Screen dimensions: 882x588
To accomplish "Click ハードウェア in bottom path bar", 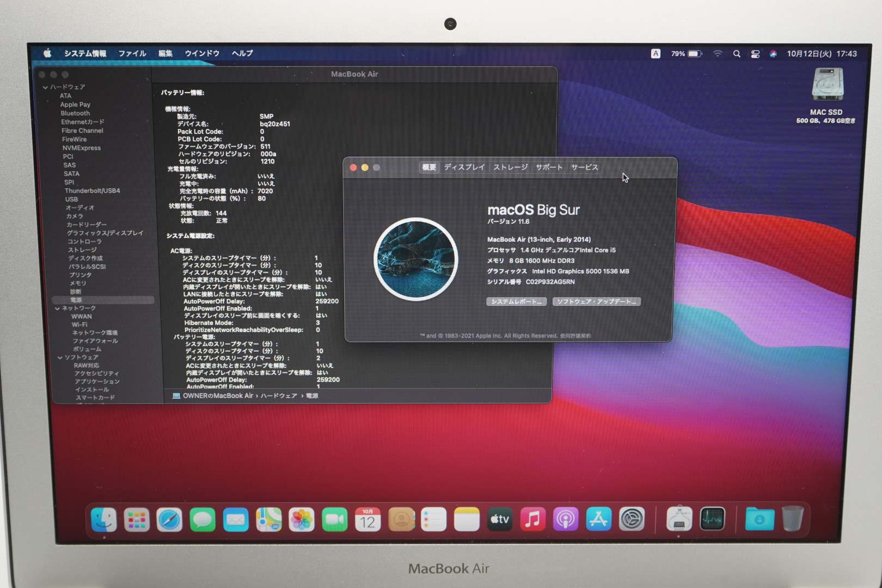I will 279,396.
